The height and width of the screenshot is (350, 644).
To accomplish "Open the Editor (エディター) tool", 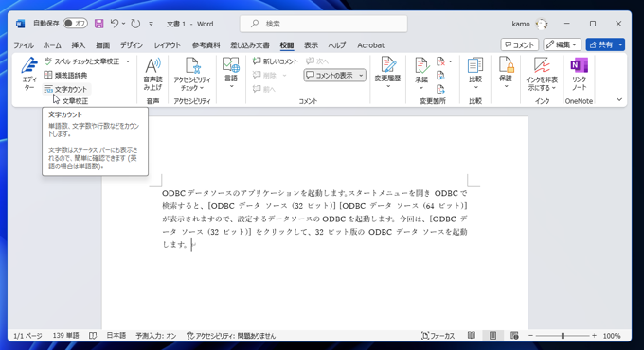I will coord(29,74).
